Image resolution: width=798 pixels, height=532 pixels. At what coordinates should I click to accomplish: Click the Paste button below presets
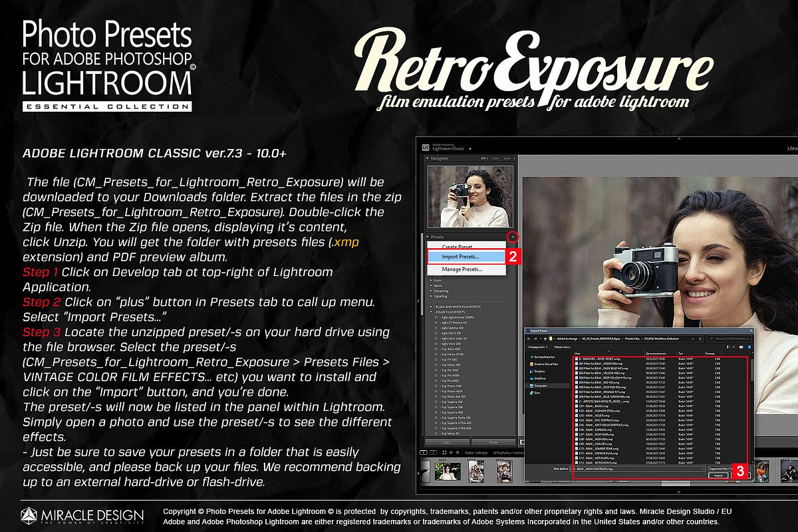(x=493, y=442)
